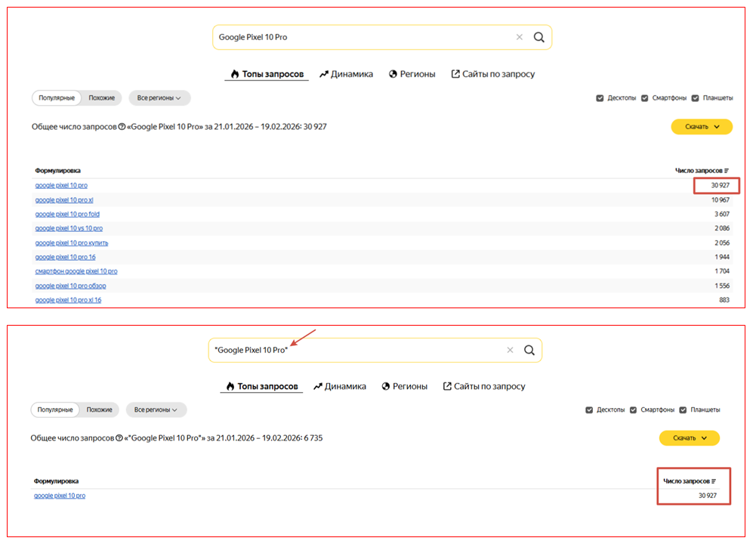The image size is (756, 544).
Task: Clear the quoted "Google Pixel 10 Pro" search field
Action: 510,350
